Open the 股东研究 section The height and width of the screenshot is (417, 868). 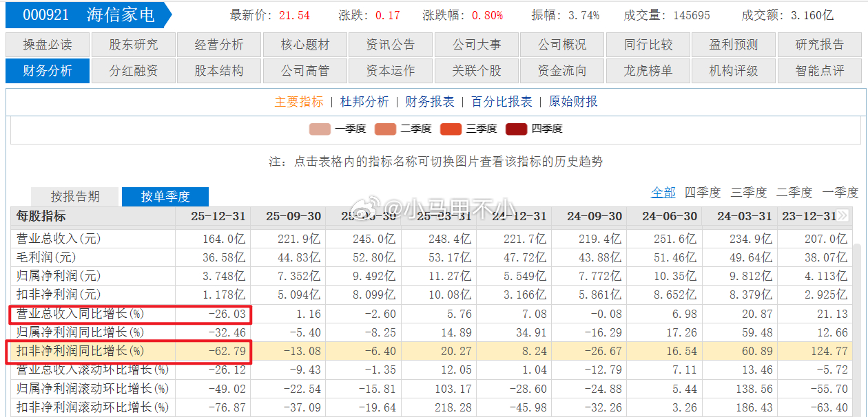tap(133, 45)
